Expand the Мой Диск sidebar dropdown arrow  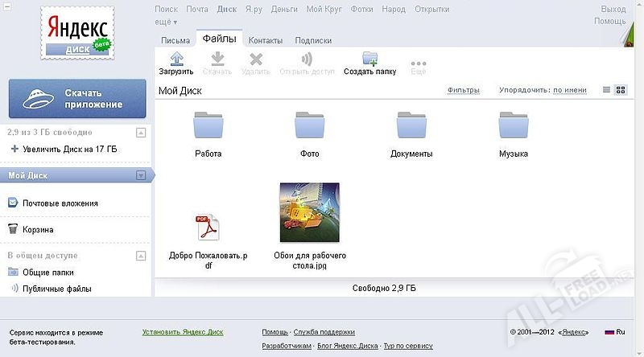[140, 175]
